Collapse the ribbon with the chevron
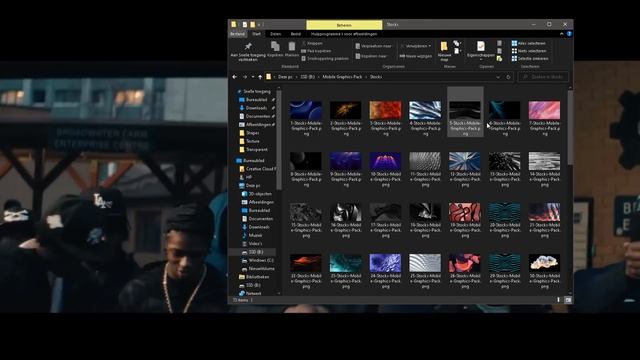 [x=562, y=34]
